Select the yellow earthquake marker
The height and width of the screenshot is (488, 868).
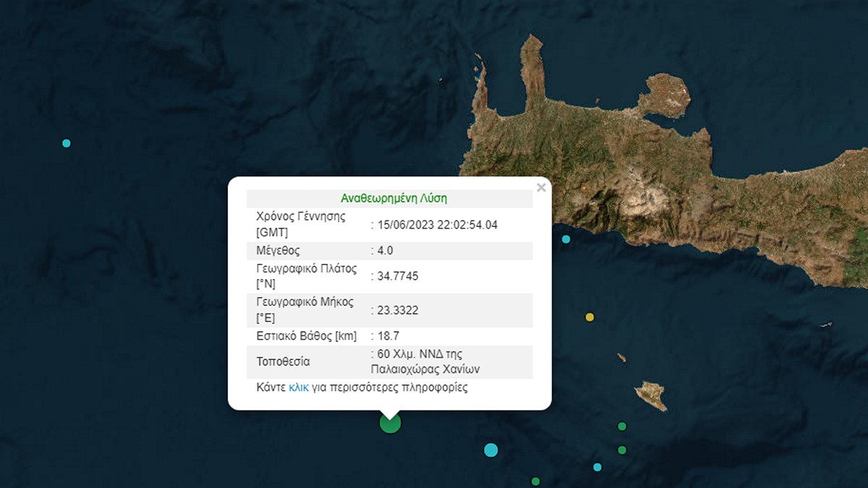click(590, 317)
